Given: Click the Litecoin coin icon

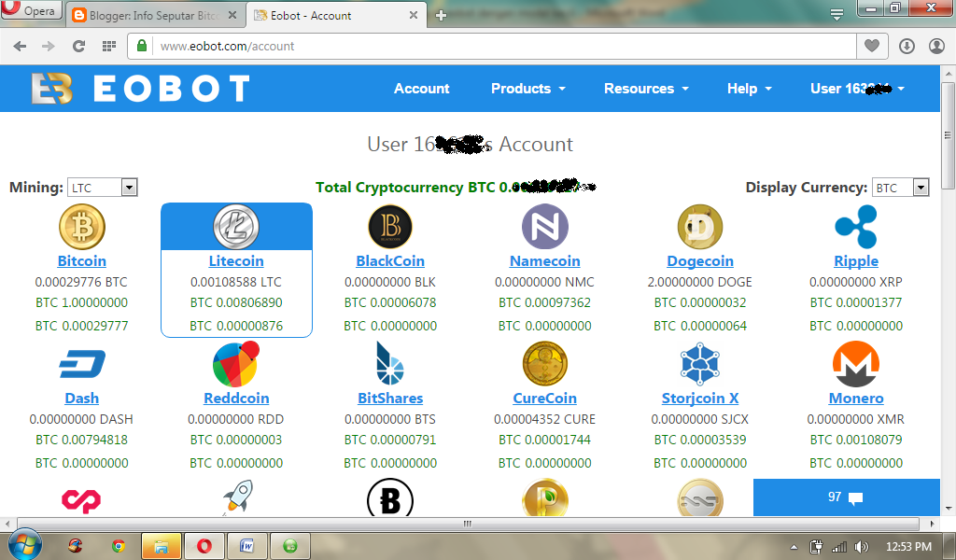Looking at the screenshot, I should (x=236, y=227).
